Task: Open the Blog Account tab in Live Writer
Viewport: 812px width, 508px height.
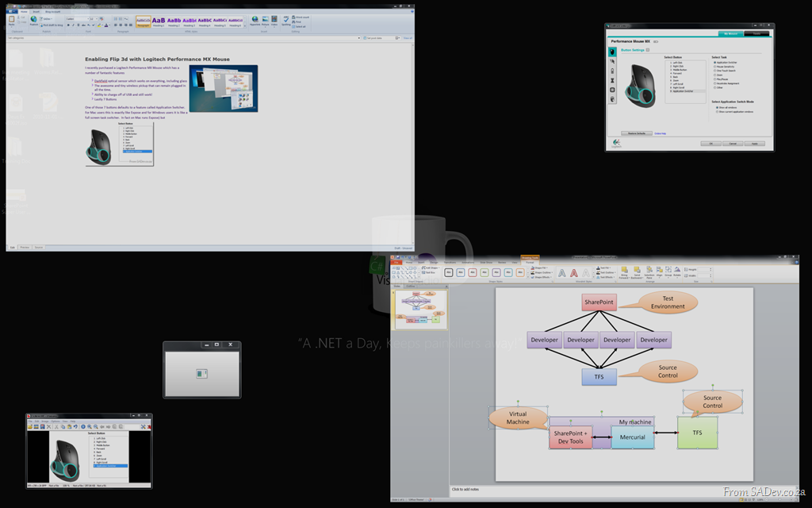Action: pyautogui.click(x=52, y=11)
